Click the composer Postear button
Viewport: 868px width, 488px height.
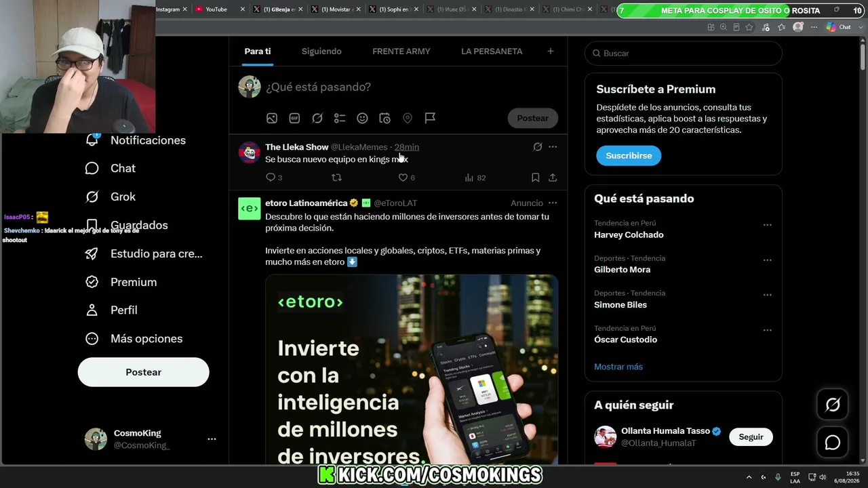[533, 118]
